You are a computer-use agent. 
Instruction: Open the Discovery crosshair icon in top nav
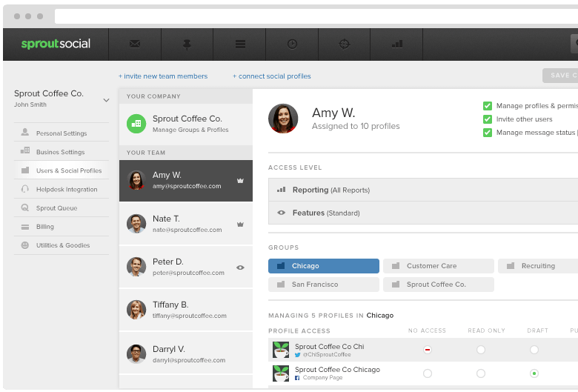(x=344, y=44)
